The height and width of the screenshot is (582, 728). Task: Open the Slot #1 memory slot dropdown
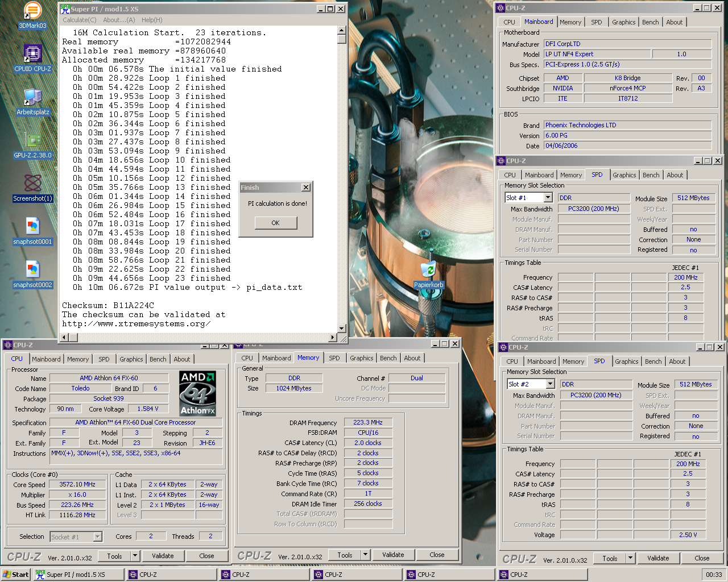click(x=548, y=198)
